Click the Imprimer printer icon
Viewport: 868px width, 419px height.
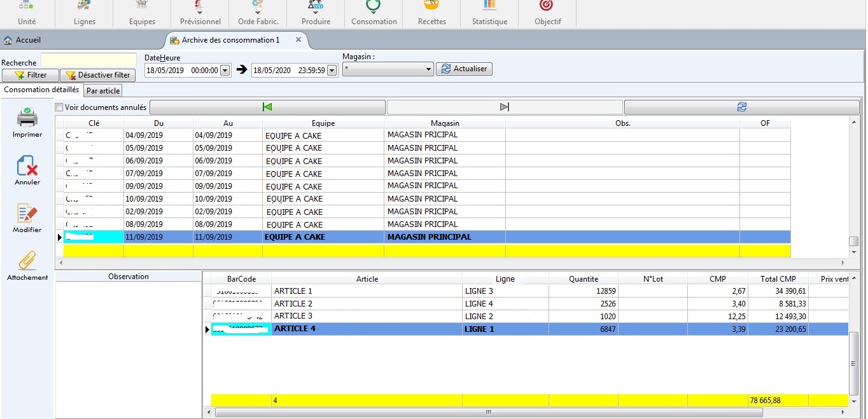[x=27, y=118]
